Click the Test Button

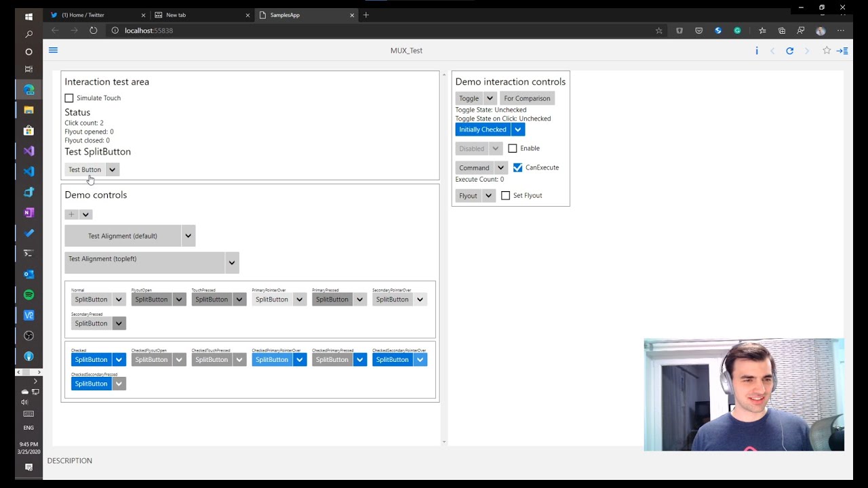point(85,169)
